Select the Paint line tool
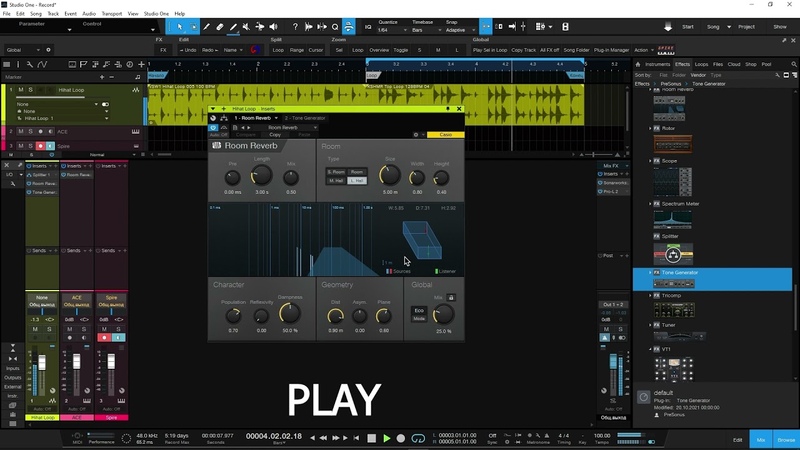This screenshot has height=450, width=800. tap(233, 27)
